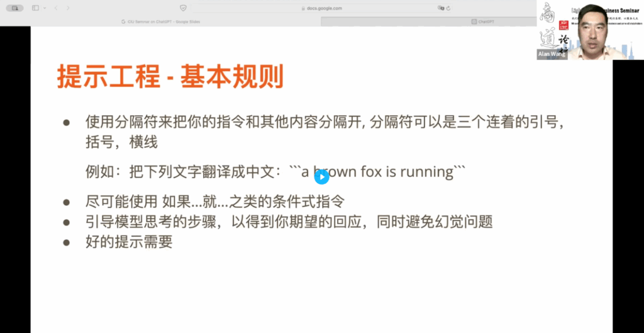Click the text 括号，横线
Screen dimensions: 644x333
tap(121, 142)
